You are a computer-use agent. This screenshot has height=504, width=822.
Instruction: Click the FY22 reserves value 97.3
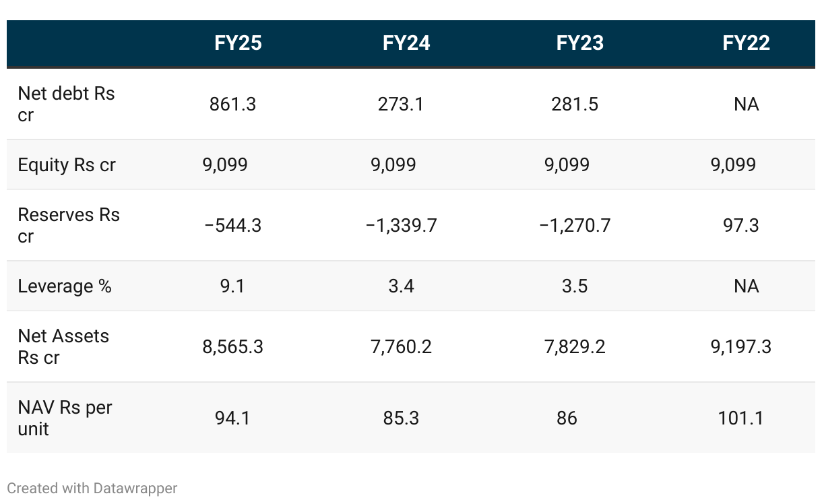pos(741,226)
